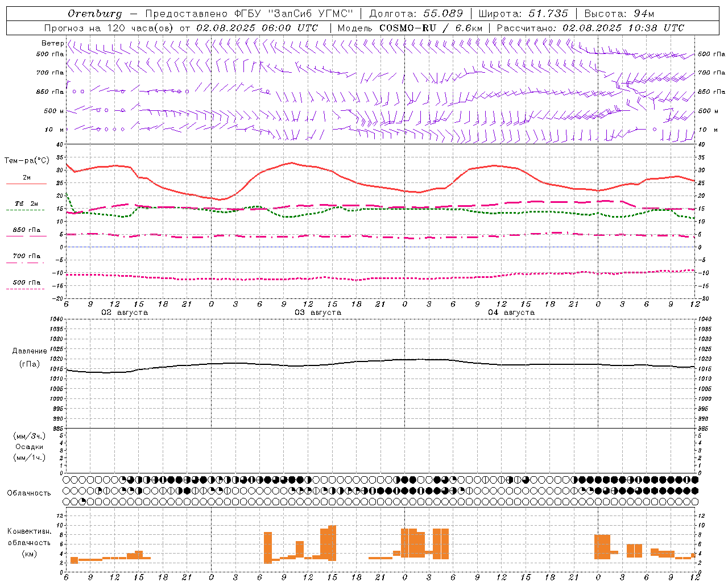
Task: Click the (гПа) pressure unit label
Action: (30, 364)
